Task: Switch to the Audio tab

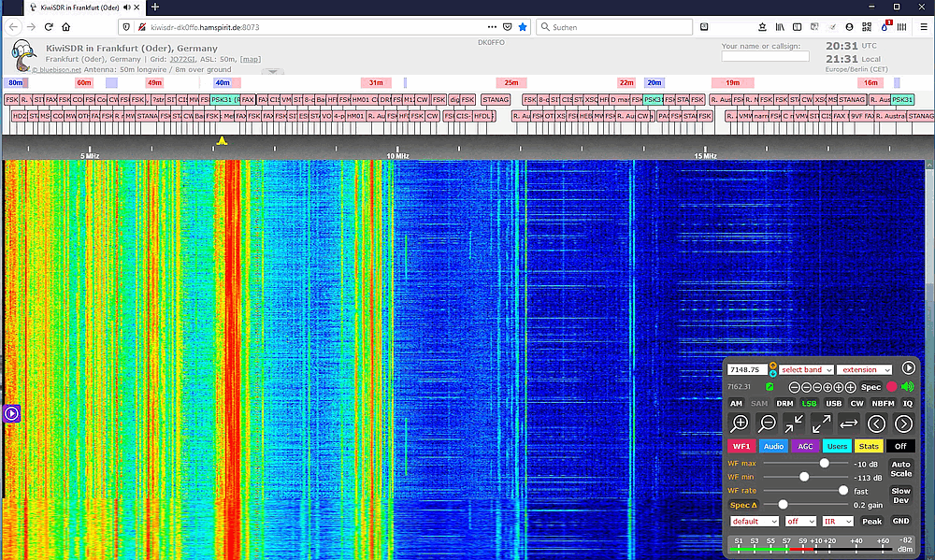Action: pos(773,446)
